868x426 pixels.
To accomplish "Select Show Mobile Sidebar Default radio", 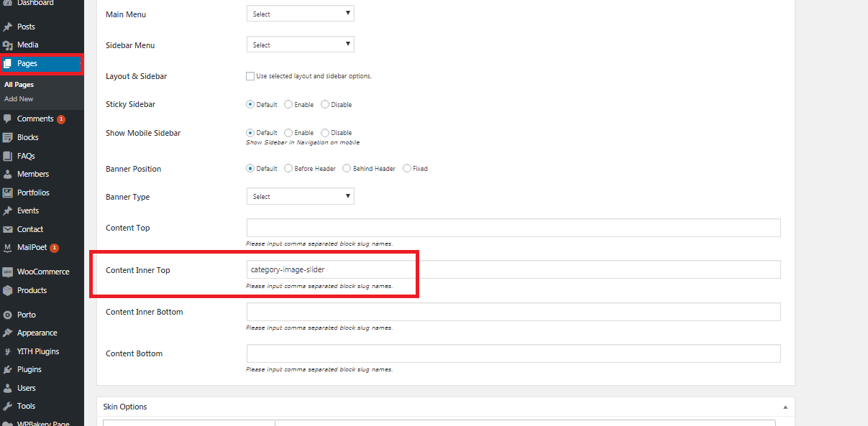I will point(250,132).
